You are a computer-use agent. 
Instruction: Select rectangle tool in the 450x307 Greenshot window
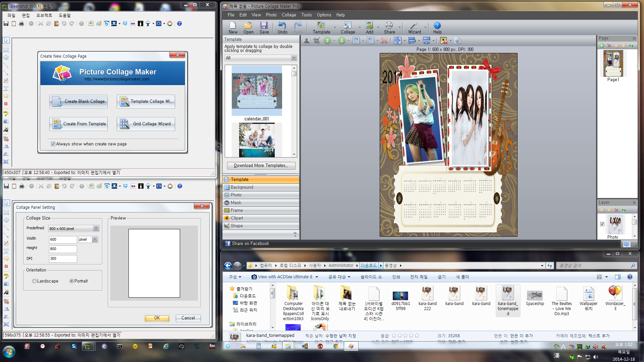click(6, 50)
